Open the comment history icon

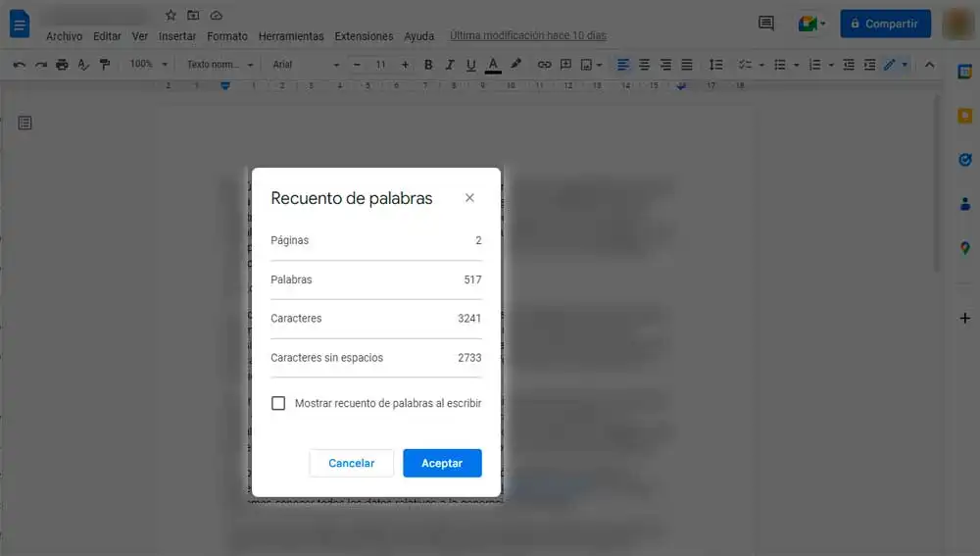coord(765,24)
